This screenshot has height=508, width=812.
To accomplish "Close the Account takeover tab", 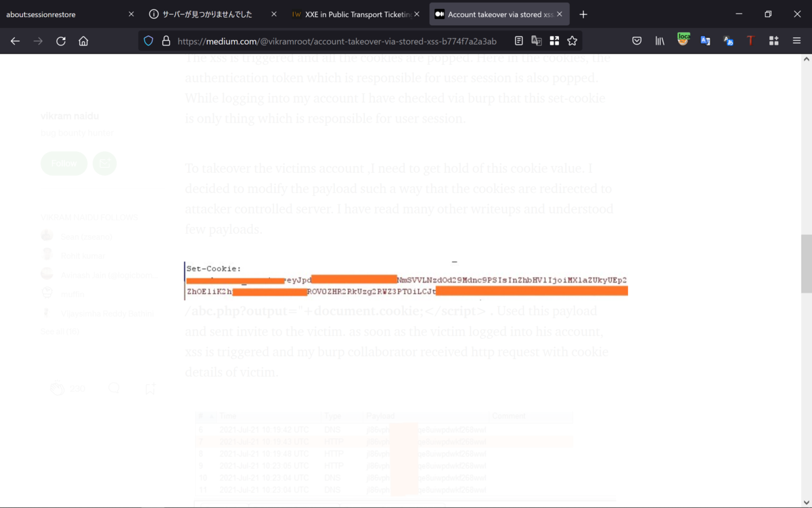I will 559,14.
